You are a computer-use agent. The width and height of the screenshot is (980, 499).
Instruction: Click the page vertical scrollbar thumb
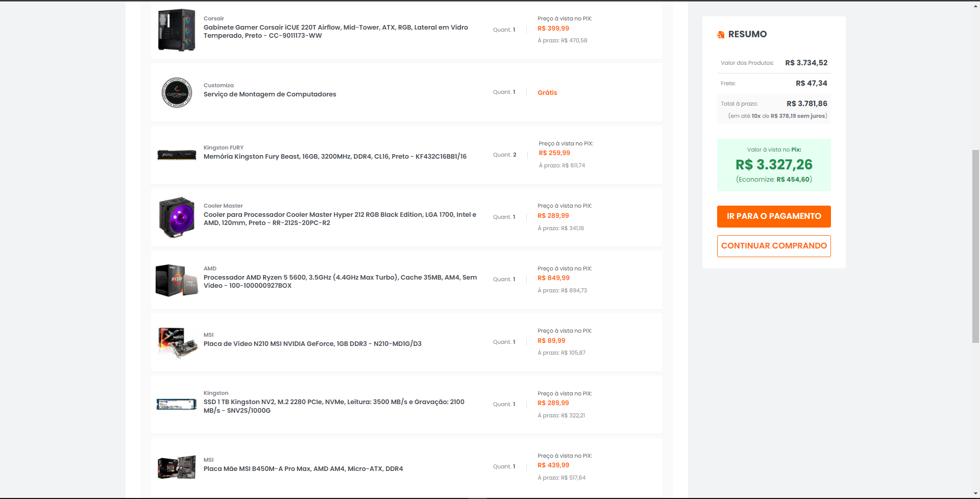pyautogui.click(x=975, y=246)
